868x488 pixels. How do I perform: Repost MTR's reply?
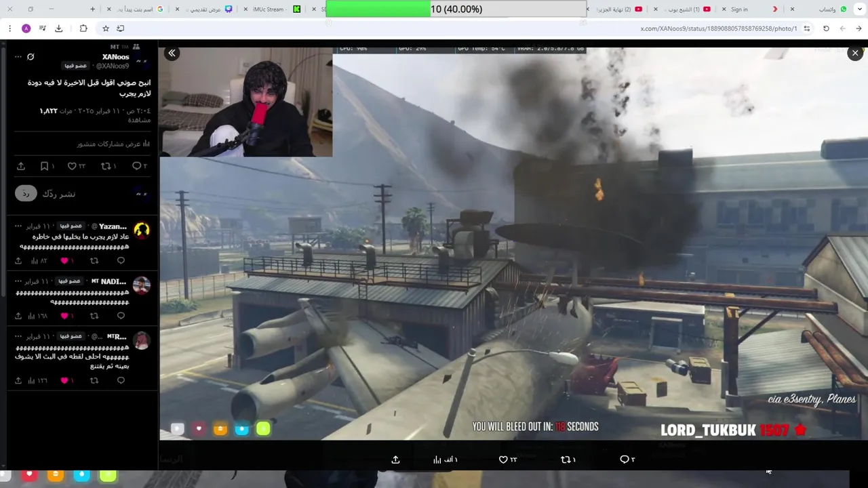coord(94,381)
